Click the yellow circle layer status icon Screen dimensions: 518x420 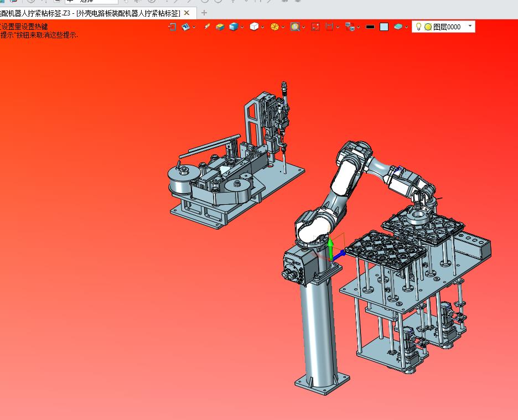tap(428, 27)
